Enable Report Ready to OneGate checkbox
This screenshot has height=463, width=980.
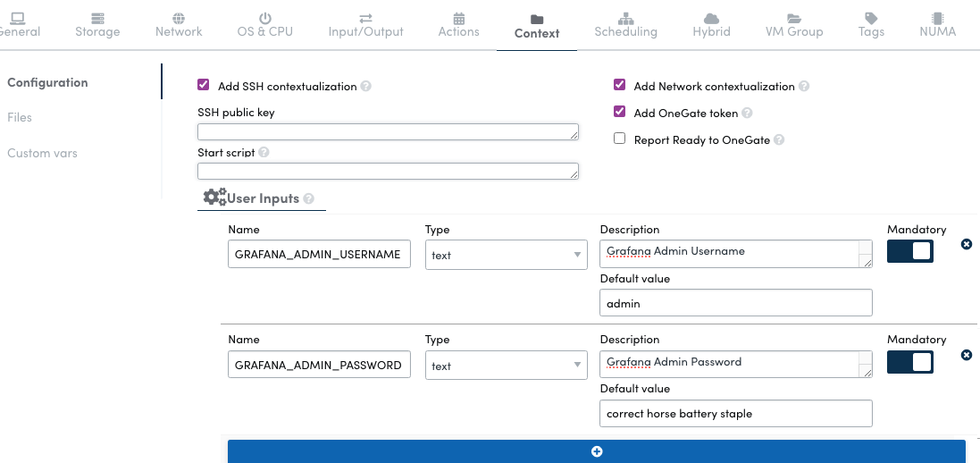point(619,139)
